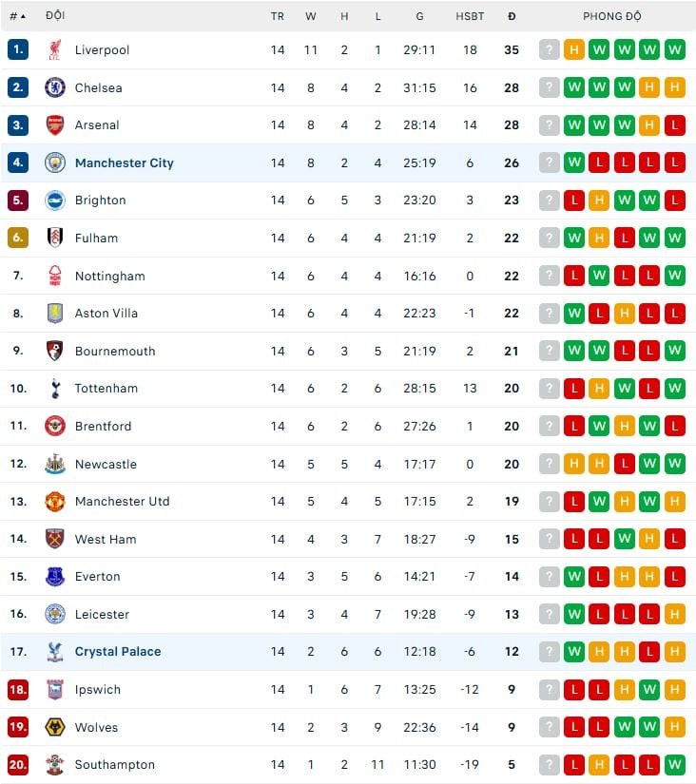Image resolution: width=696 pixels, height=784 pixels.
Task: Select the Southampton club badge
Action: [54, 764]
